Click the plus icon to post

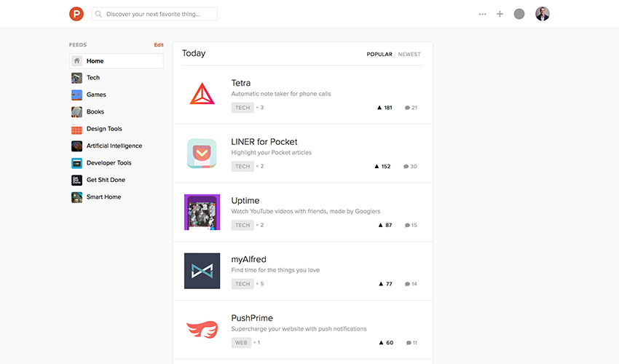[500, 14]
